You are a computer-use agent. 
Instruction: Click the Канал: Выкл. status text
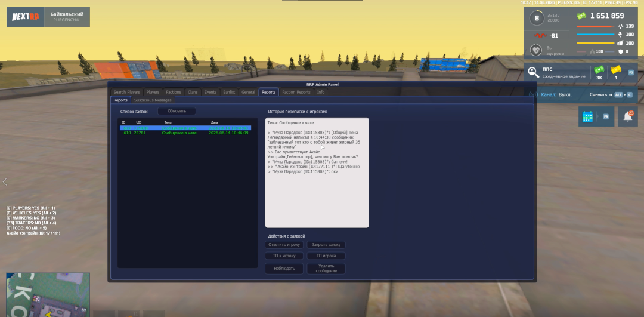pyautogui.click(x=556, y=94)
